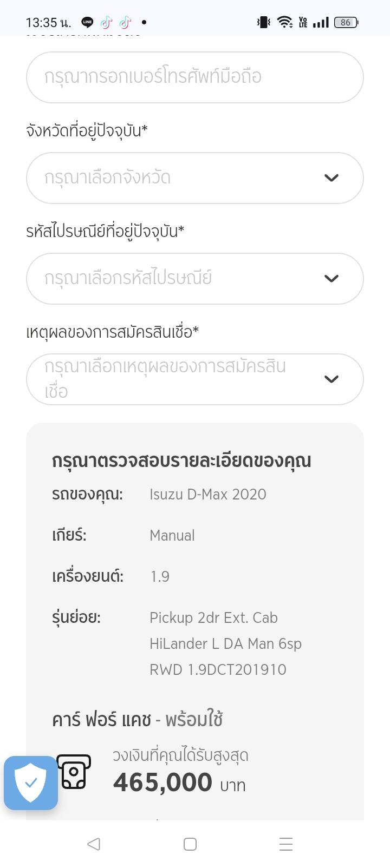
Task: Tap the 465,000 baht maximum loan amount
Action: pyautogui.click(x=162, y=782)
